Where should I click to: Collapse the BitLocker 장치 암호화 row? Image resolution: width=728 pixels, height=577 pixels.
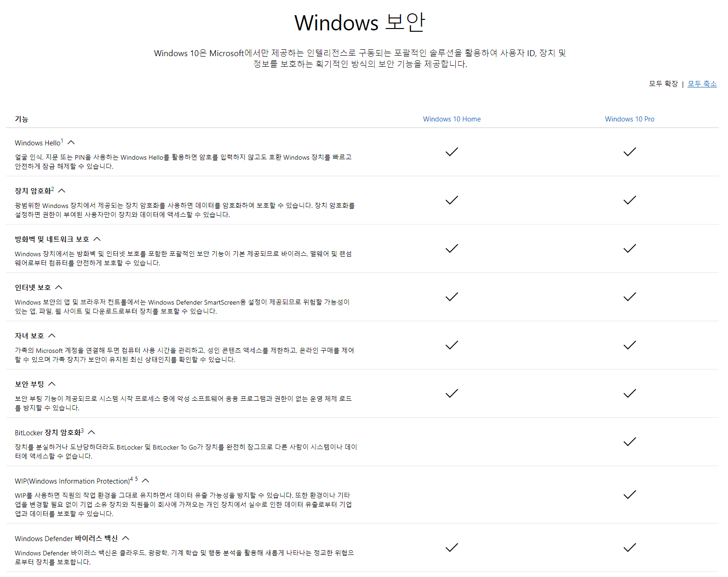(91, 433)
